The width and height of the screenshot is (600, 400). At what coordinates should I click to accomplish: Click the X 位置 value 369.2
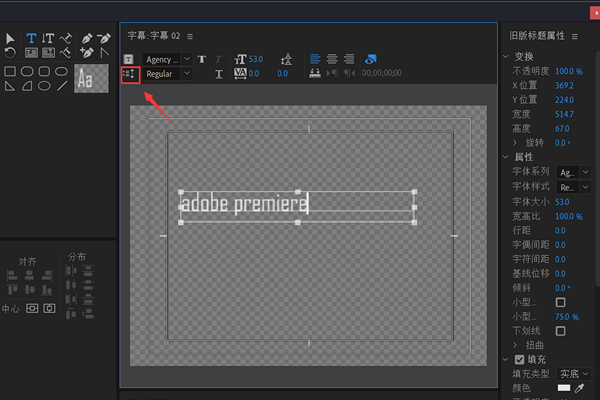564,85
